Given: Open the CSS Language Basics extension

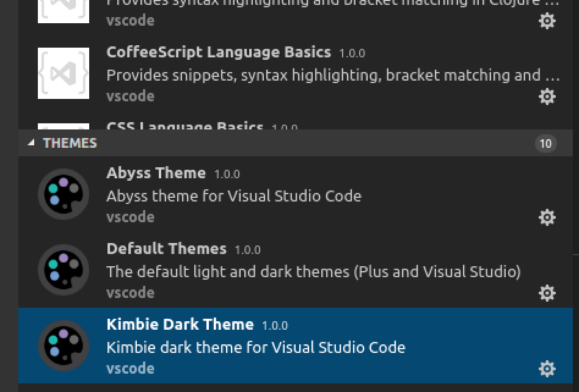Looking at the screenshot, I should [184, 126].
